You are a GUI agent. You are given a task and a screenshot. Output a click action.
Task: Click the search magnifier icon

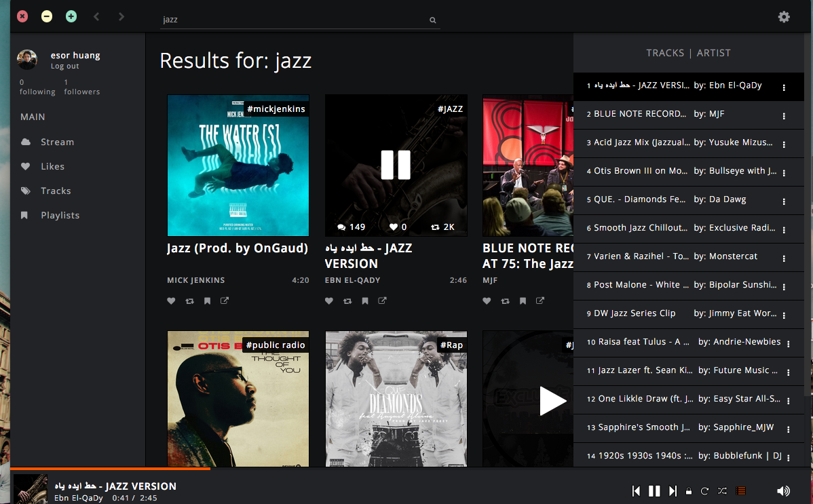click(432, 20)
